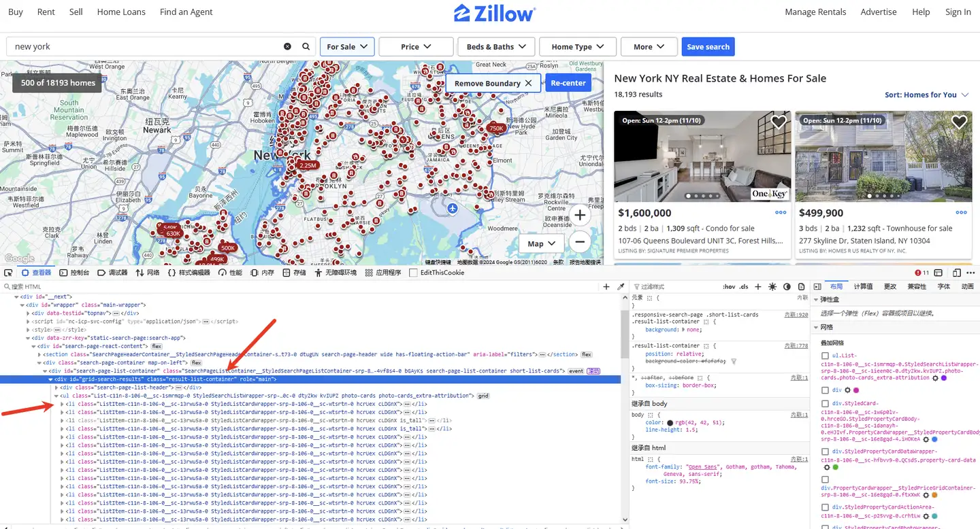
Task: Open the Sort: Homes for You dropdown
Action: tap(927, 95)
